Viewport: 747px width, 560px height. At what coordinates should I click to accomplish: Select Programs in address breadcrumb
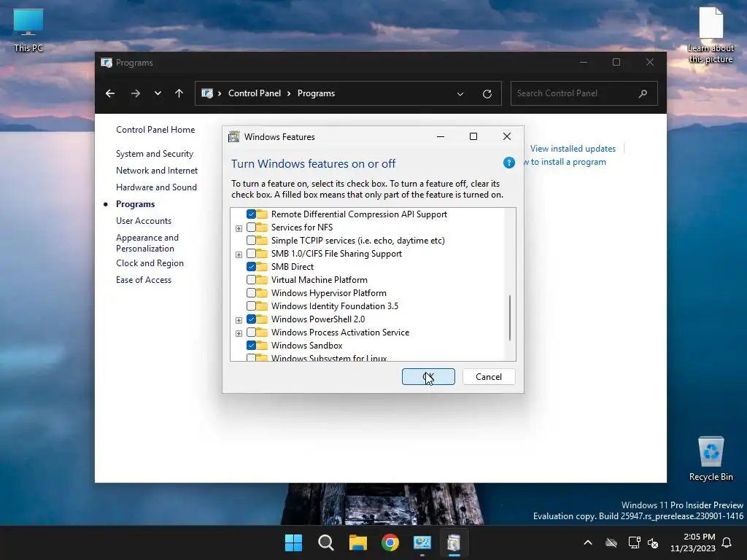point(316,93)
